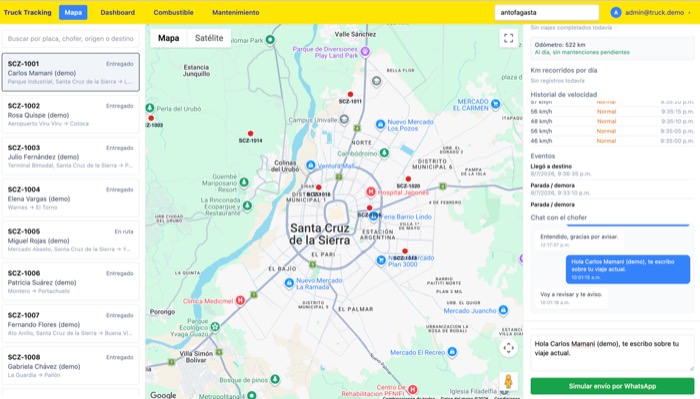700x399 pixels.
Task: Select truck SCZ-1007 Fernando Flores
Action: pyautogui.click(x=71, y=324)
